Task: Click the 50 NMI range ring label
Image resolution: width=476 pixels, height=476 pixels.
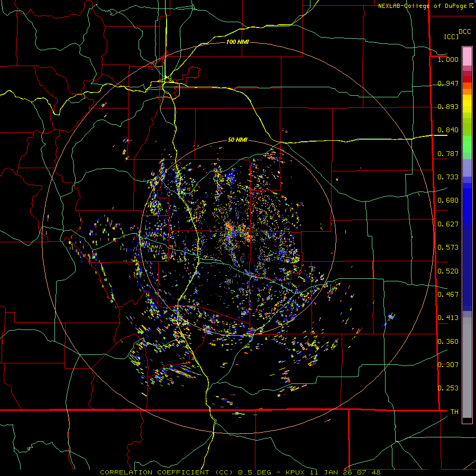Action: pyautogui.click(x=237, y=140)
